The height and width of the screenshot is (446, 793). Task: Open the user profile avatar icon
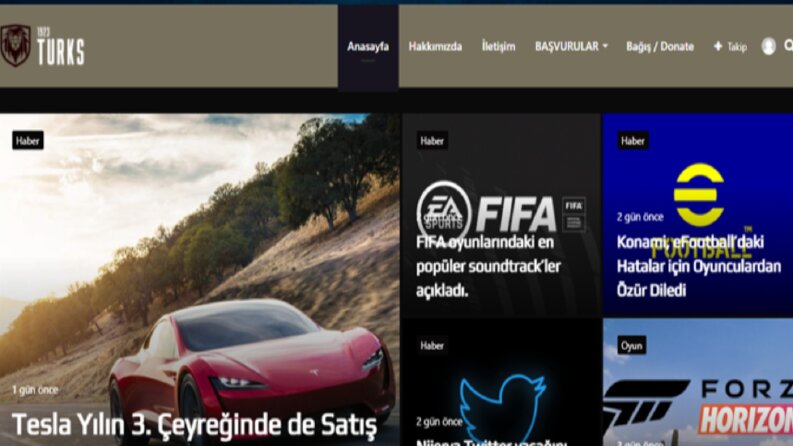[768, 46]
